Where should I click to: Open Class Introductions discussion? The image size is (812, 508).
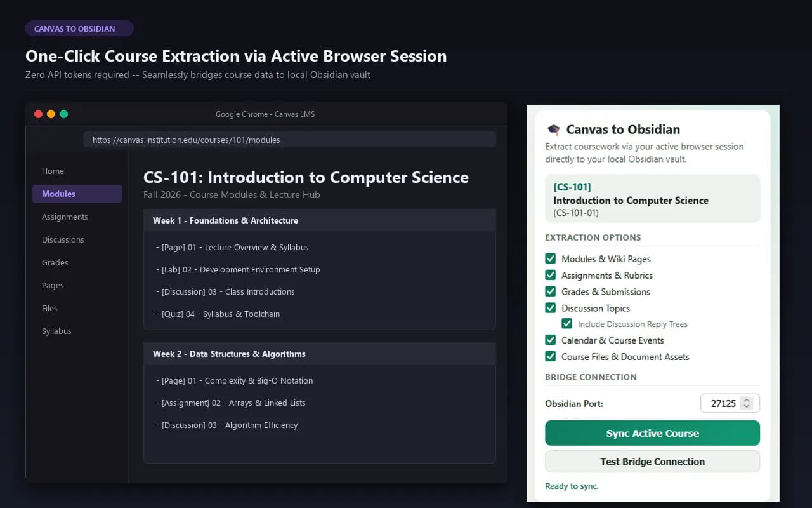coord(225,291)
